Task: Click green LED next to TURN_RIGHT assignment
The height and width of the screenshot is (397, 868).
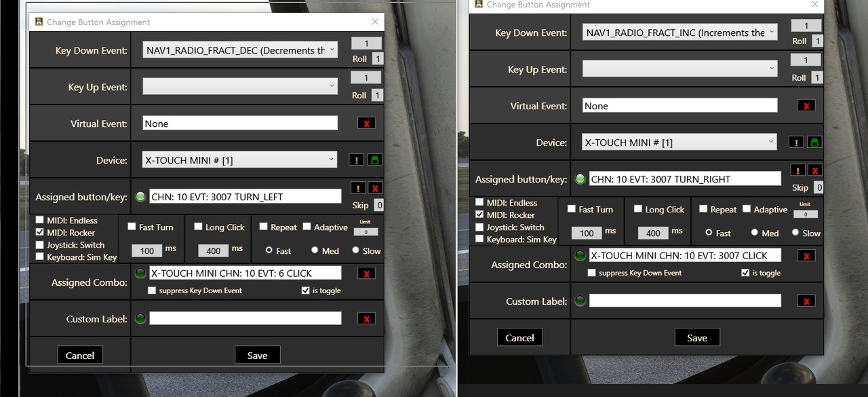Action: click(x=580, y=179)
